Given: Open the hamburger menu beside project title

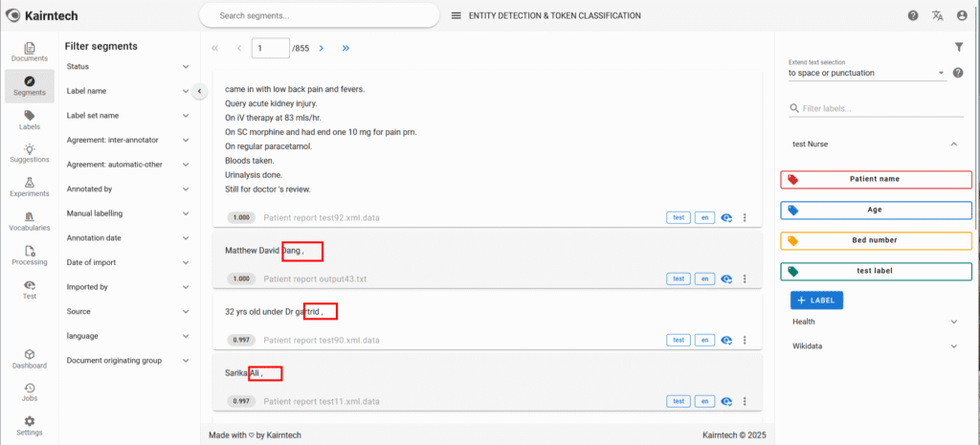Looking at the screenshot, I should coord(457,15).
